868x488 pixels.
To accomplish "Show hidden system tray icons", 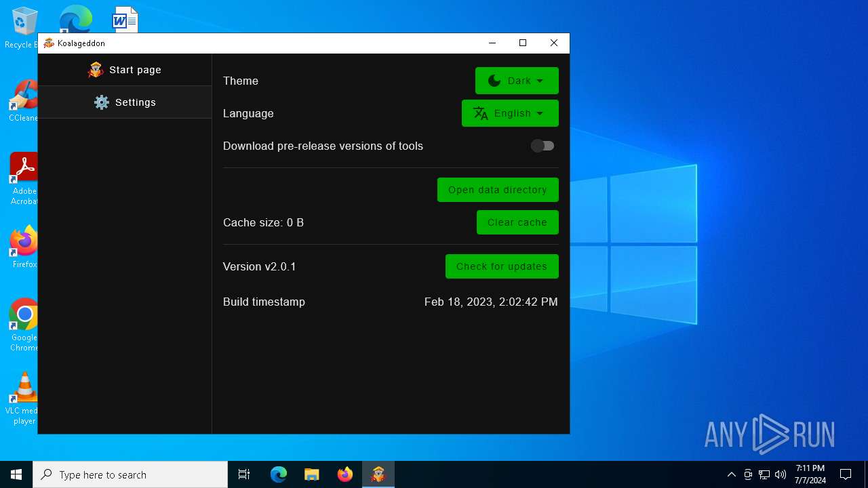I will coord(731,474).
